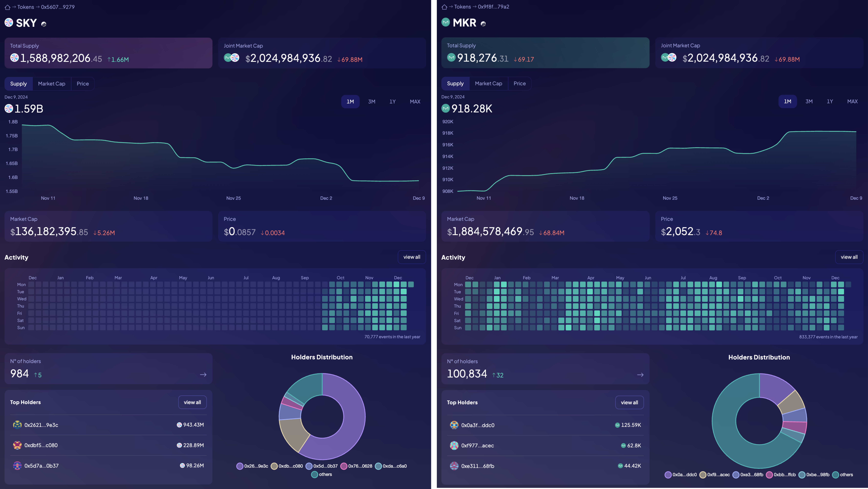Click avatar icon of holder 0xe311...68fb
Screen dimensions: 868x489
click(454, 466)
